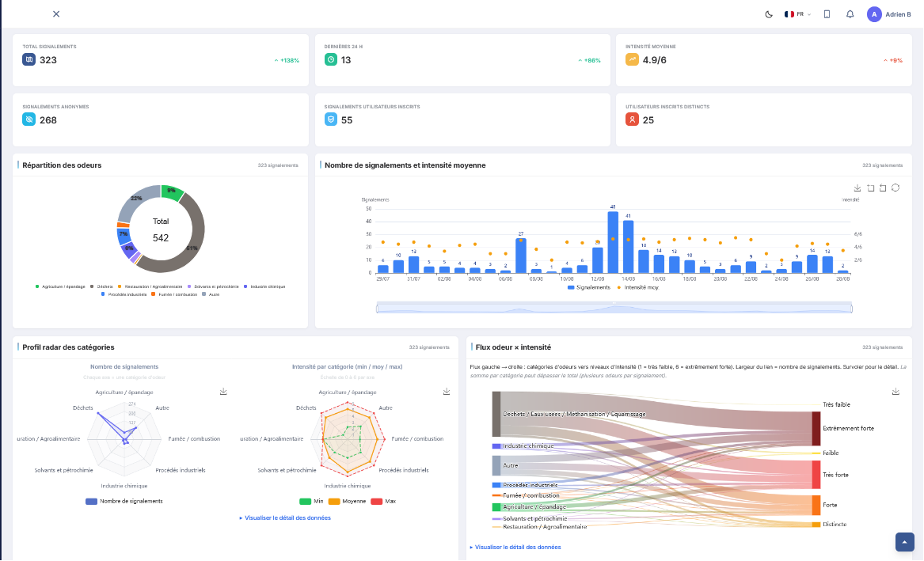924x561 pixels.
Task: Download the signalements bar chart as image
Action: [857, 188]
